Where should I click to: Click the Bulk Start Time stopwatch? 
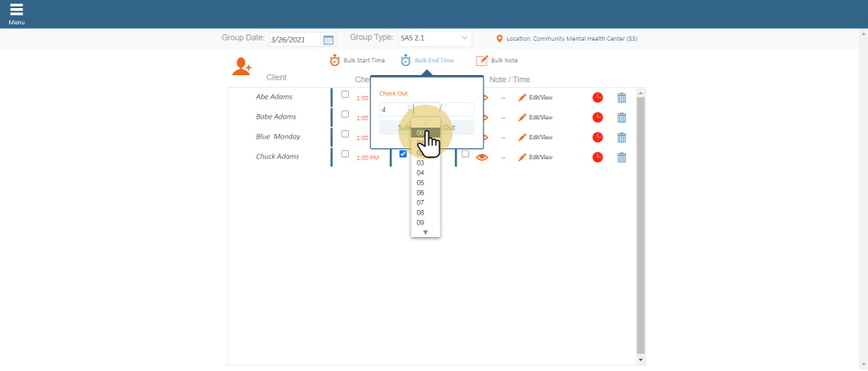tap(335, 61)
